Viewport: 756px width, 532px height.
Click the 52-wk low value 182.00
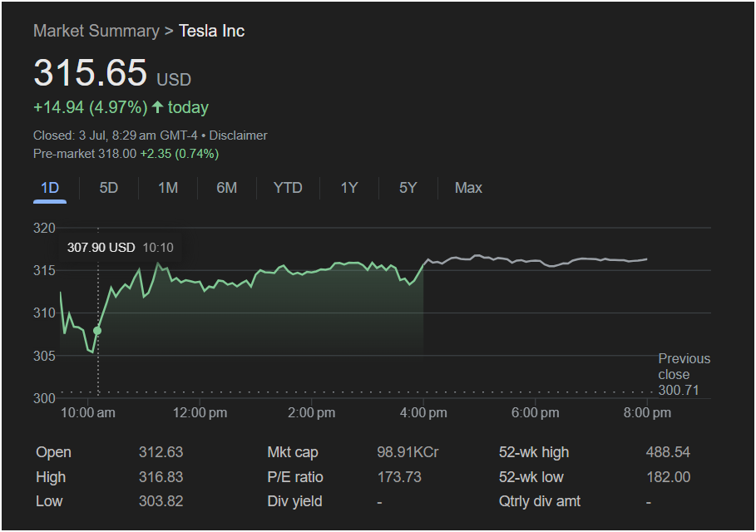(668, 477)
